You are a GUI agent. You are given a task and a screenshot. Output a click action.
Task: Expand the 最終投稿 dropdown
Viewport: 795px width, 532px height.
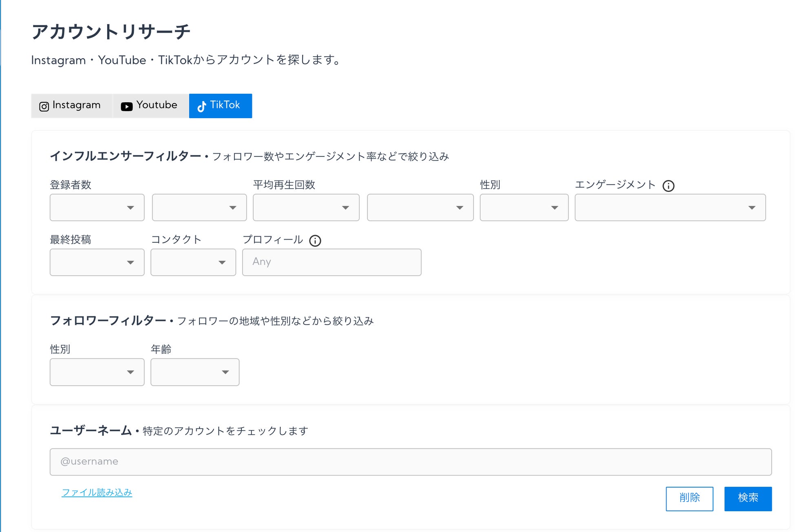pyautogui.click(x=97, y=262)
